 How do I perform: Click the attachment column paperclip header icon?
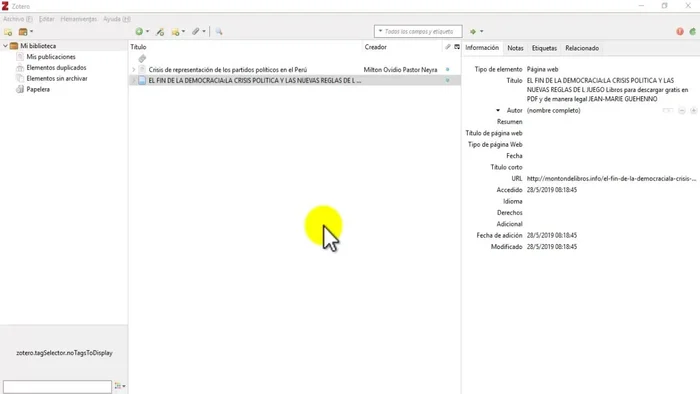[448, 47]
